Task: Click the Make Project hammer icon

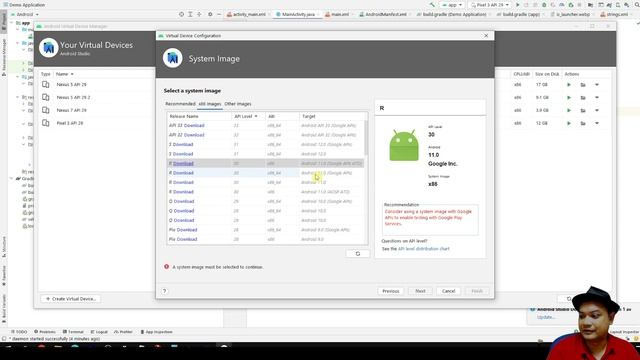Action: (x=432, y=5)
